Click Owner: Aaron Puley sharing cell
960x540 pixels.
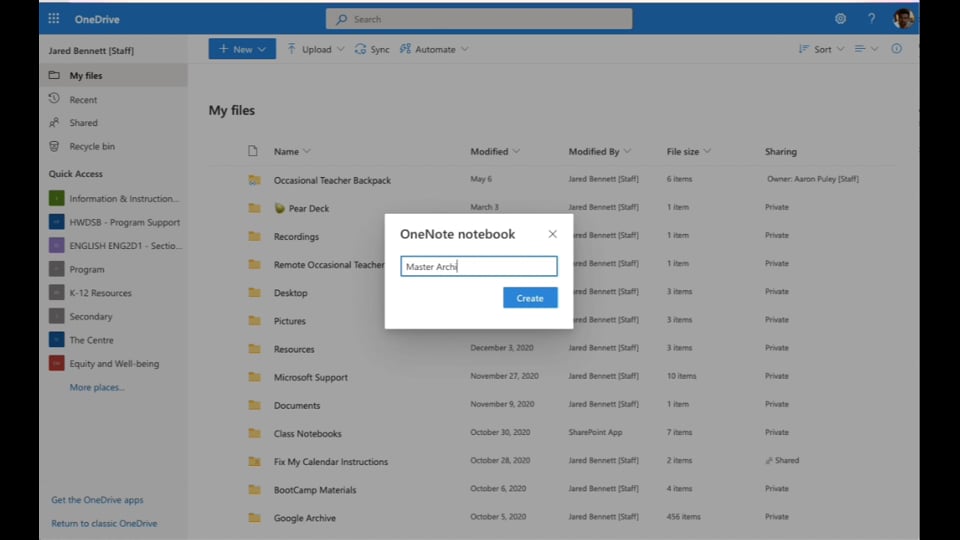(812, 179)
